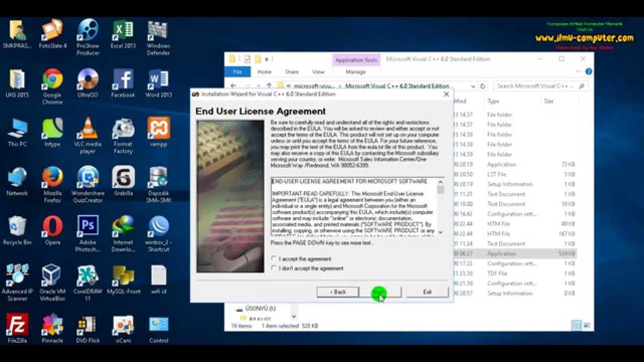Screen dimensions: 644x362
Task: Open the MySQL-Front desktop icon
Action: (123, 280)
